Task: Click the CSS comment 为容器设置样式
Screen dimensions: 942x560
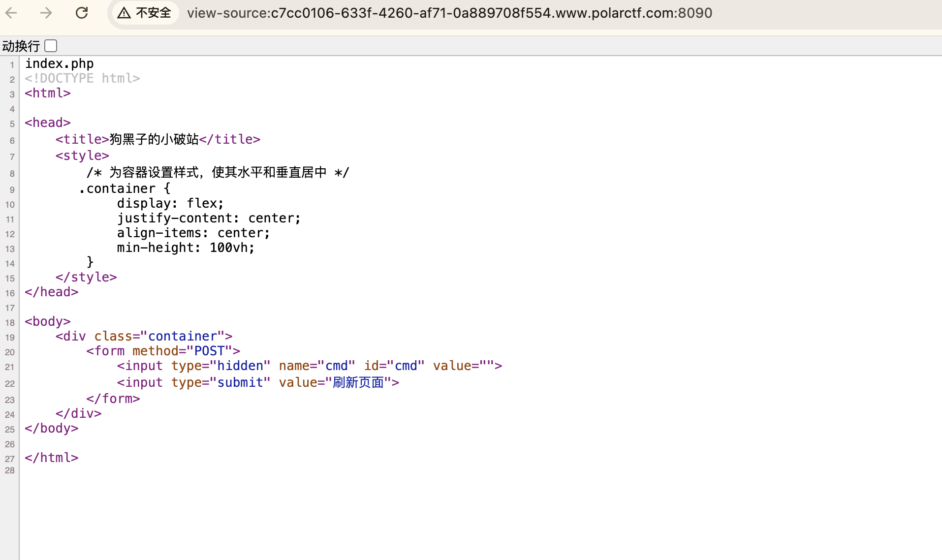Action: click(x=218, y=172)
